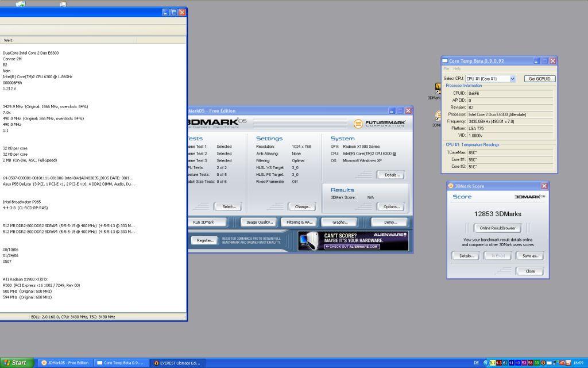Click the orange 5 icon beside the clock
The width and height of the screenshot is (588, 368).
coord(568,363)
